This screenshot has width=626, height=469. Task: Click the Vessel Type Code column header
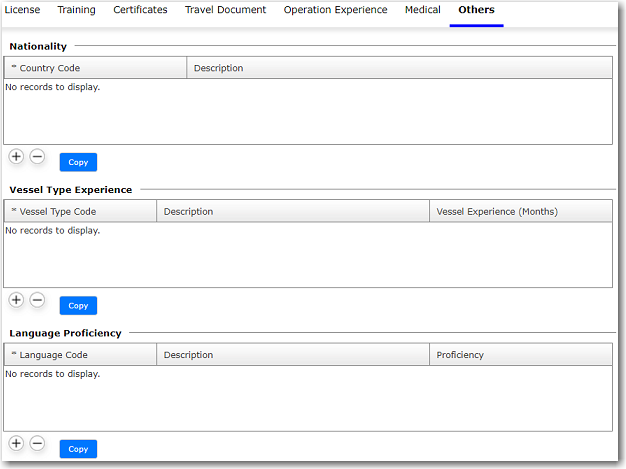(x=58, y=212)
